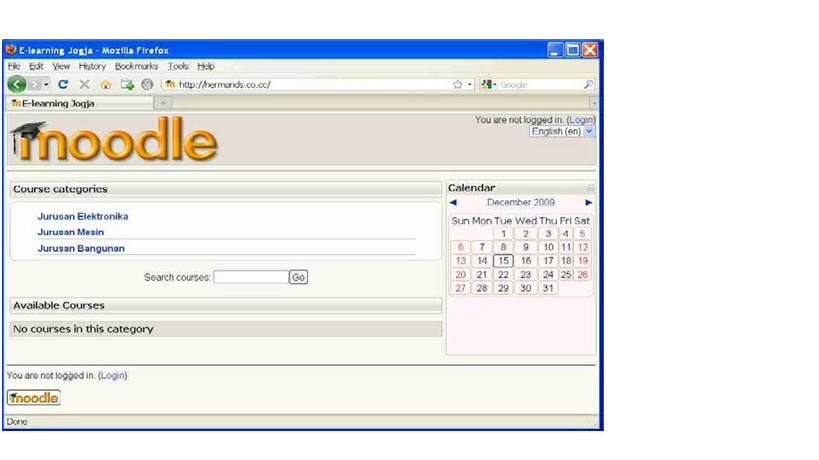Screen dimensions: 819x460
Task: Open the History menu
Action: point(92,66)
